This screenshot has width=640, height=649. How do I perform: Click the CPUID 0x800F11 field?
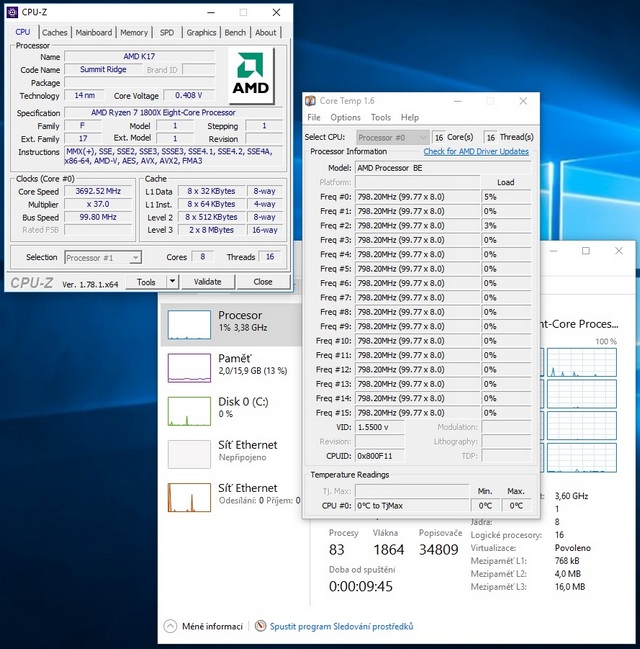380,456
